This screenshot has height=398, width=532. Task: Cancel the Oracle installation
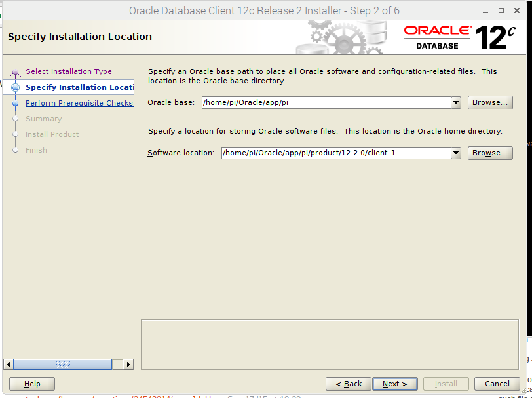[497, 384]
